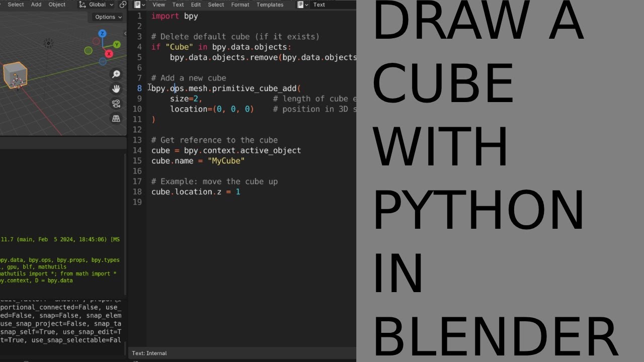Viewport: 644px width, 362px height.
Task: Click the comment '# Add a new cube'
Action: 189,78
